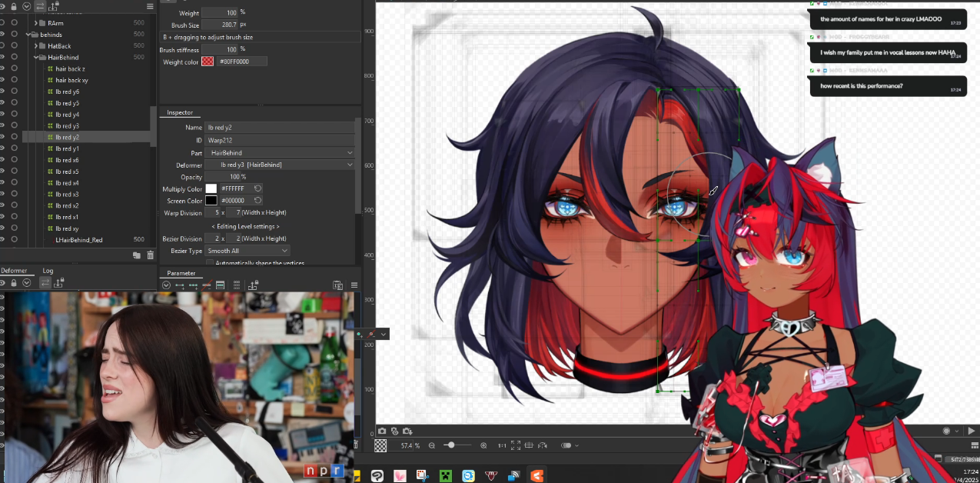
Task: Click the locked export icon in Parameter toolbar
Action: (x=254, y=285)
